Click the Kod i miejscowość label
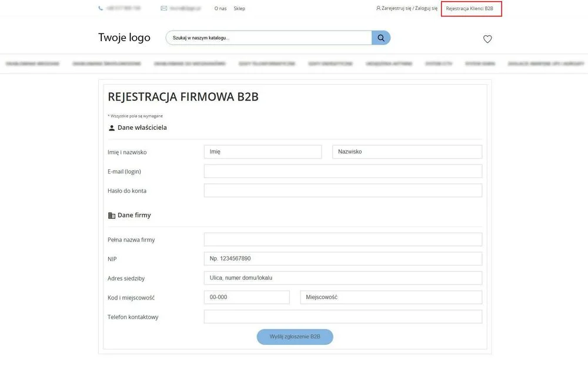Screen dimensions: 588x366 tap(131, 297)
